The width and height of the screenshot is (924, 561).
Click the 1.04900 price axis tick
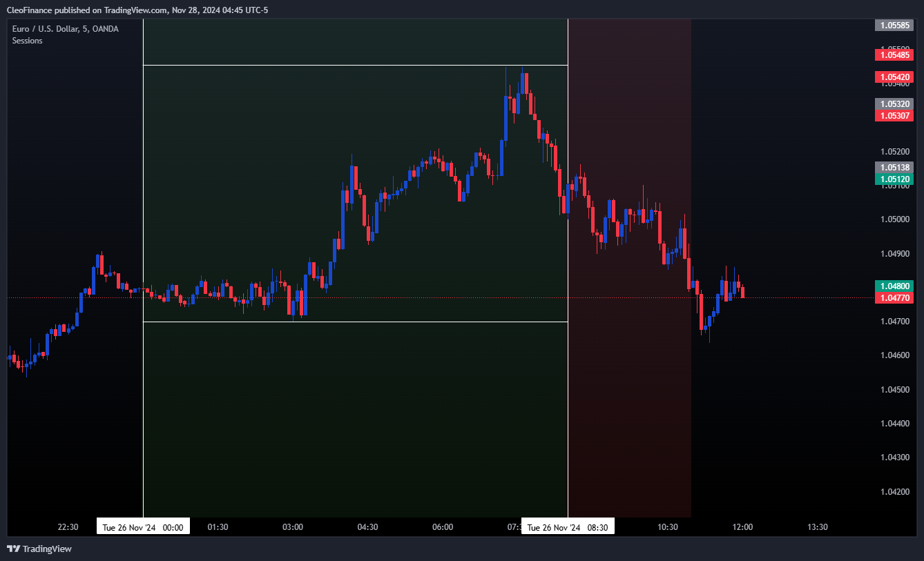click(x=894, y=253)
